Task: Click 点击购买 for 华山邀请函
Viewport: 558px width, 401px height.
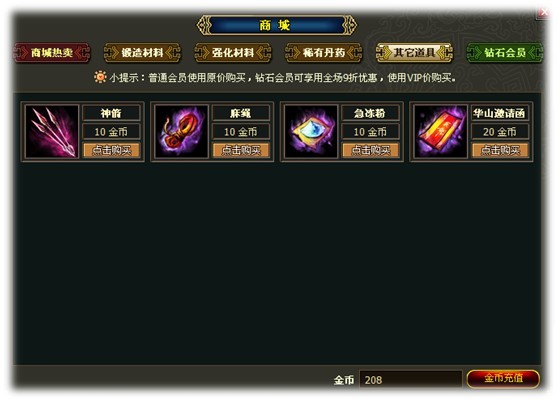Action: point(500,150)
